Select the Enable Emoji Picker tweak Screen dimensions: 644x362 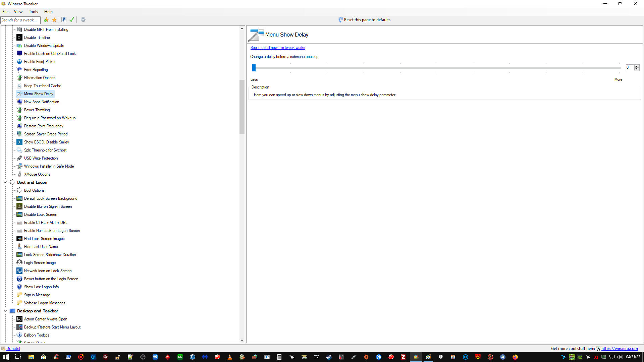(40, 62)
